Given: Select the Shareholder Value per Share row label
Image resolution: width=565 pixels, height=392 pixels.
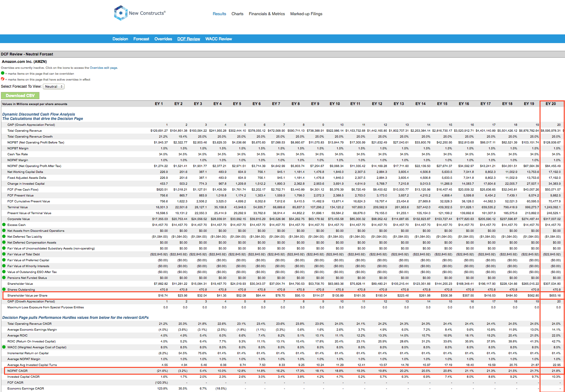Looking at the screenshot, I should (27, 295).
